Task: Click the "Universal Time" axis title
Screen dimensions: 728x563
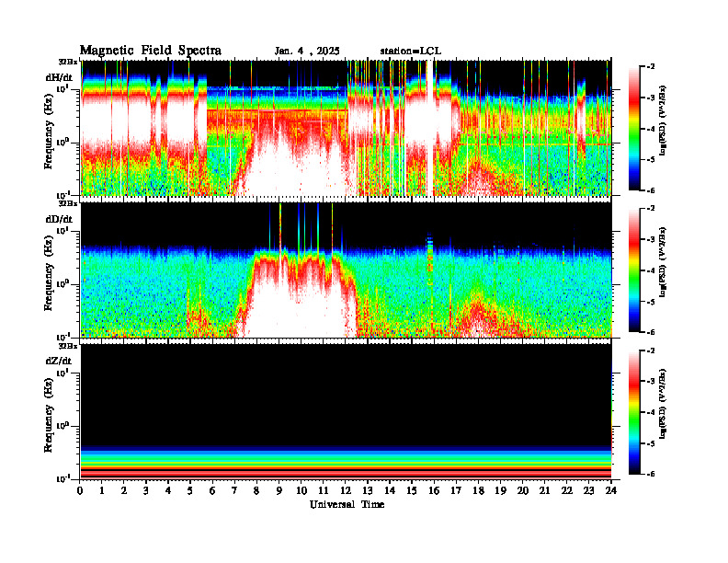Action: coord(347,504)
